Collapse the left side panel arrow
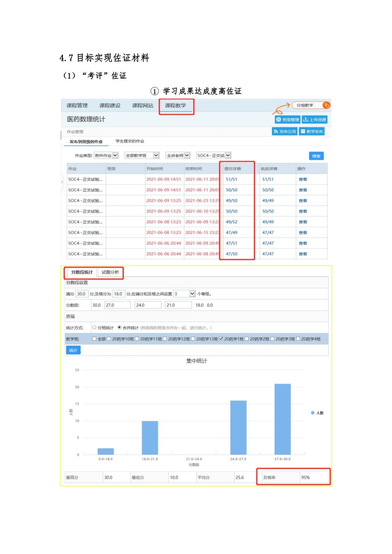Viewport: 392px width, 554px height. point(62,182)
